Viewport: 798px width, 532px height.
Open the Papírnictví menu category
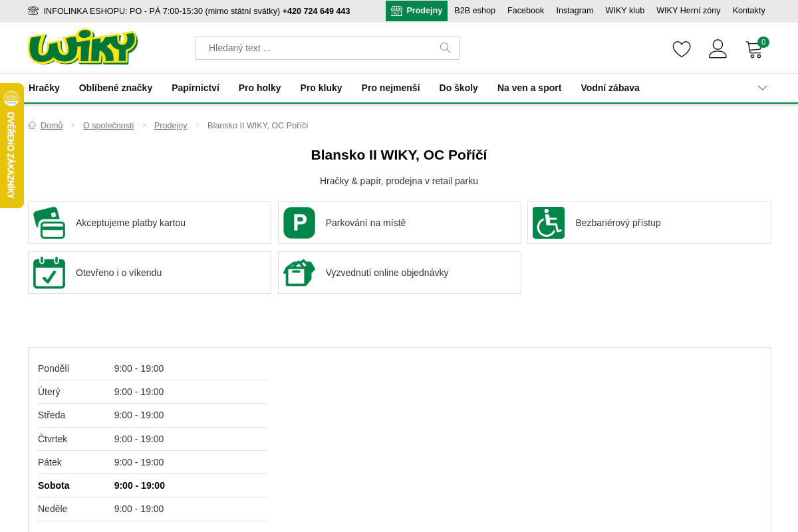[x=196, y=88]
